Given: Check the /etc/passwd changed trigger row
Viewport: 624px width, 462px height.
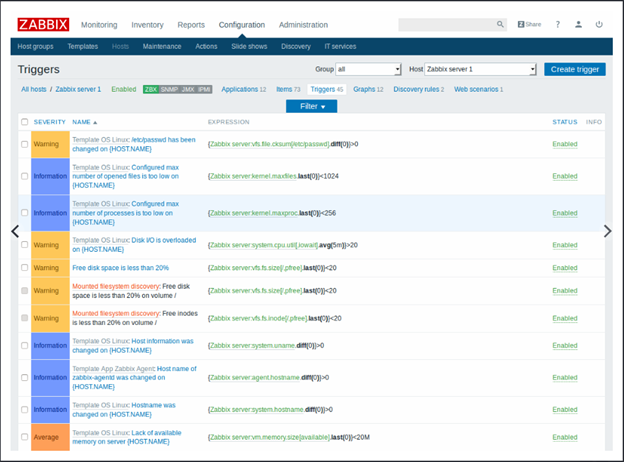Looking at the screenshot, I should [x=25, y=144].
